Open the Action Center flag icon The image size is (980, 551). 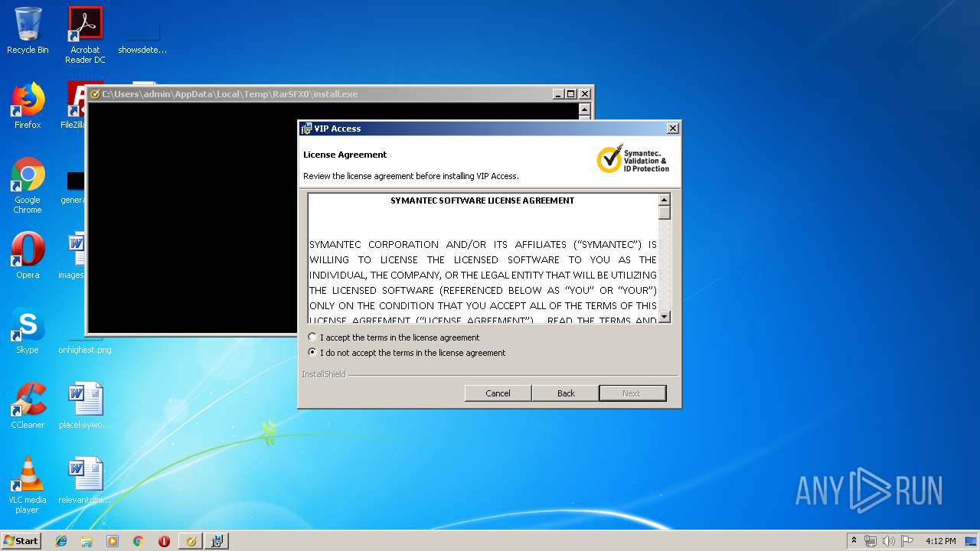pyautogui.click(x=907, y=541)
